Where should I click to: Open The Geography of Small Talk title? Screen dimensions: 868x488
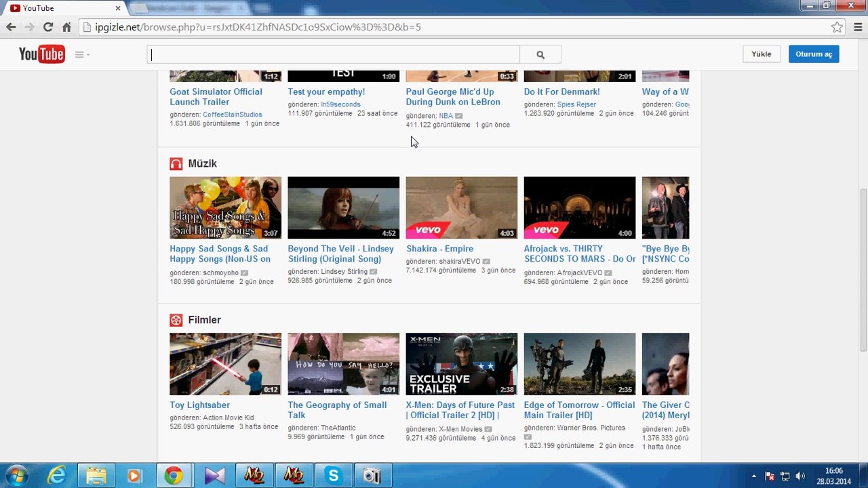coord(337,410)
